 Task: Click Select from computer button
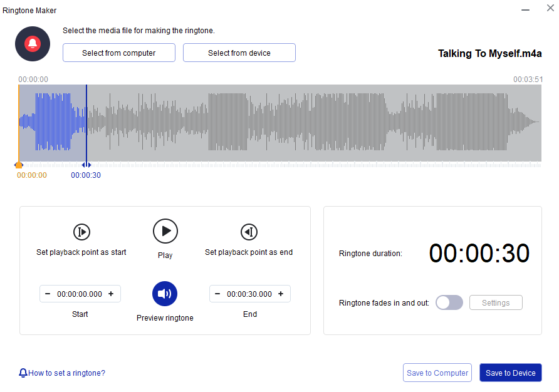coord(119,53)
